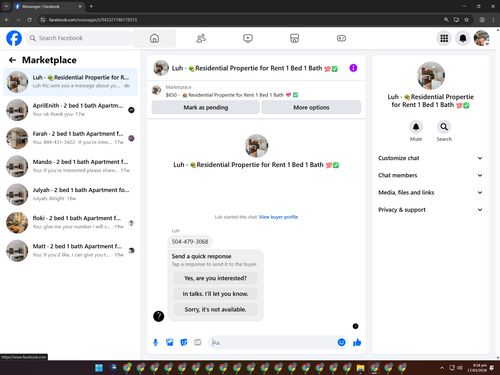Expand the Customize chat section
500x375 pixels.
pyautogui.click(x=430, y=158)
